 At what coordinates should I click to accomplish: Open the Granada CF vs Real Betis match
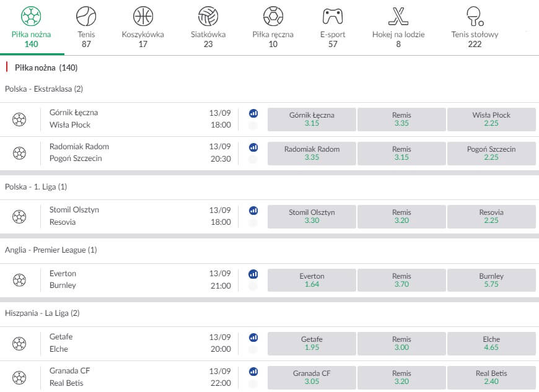69,377
